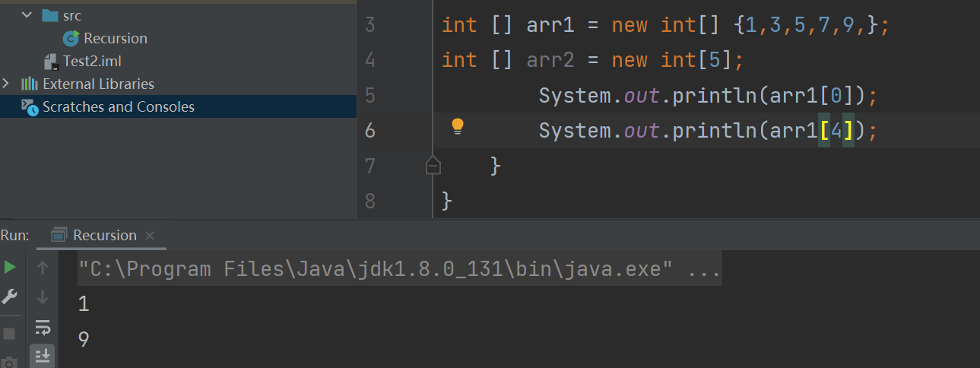Close the Recursion run tab
Image resolution: width=980 pixels, height=368 pixels.
(150, 236)
